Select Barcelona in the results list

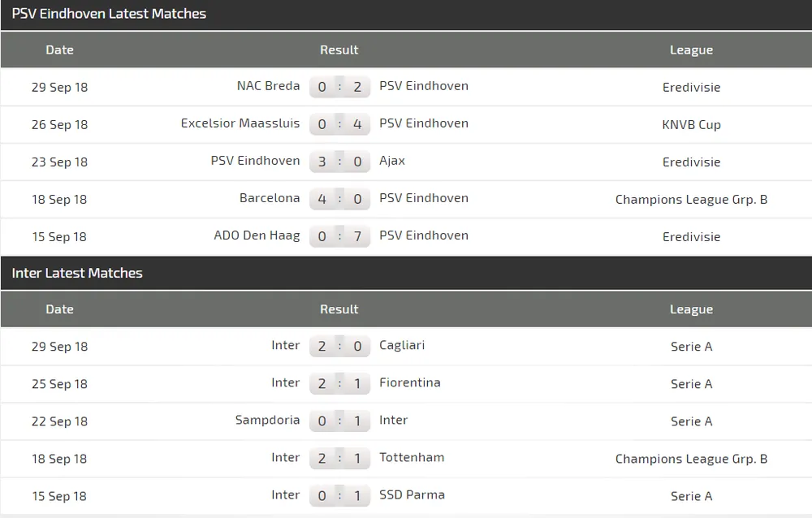click(x=270, y=198)
